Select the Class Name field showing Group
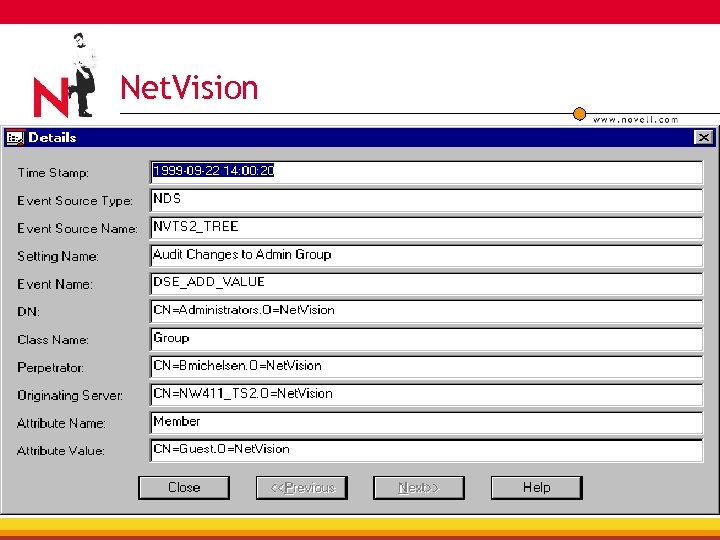Viewport: 720px width, 540px height. tap(426, 339)
